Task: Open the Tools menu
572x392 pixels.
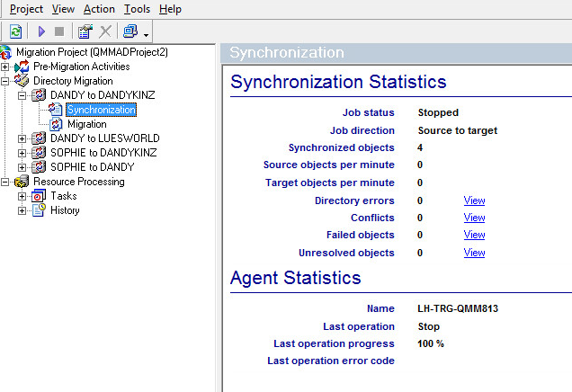Action: [137, 9]
